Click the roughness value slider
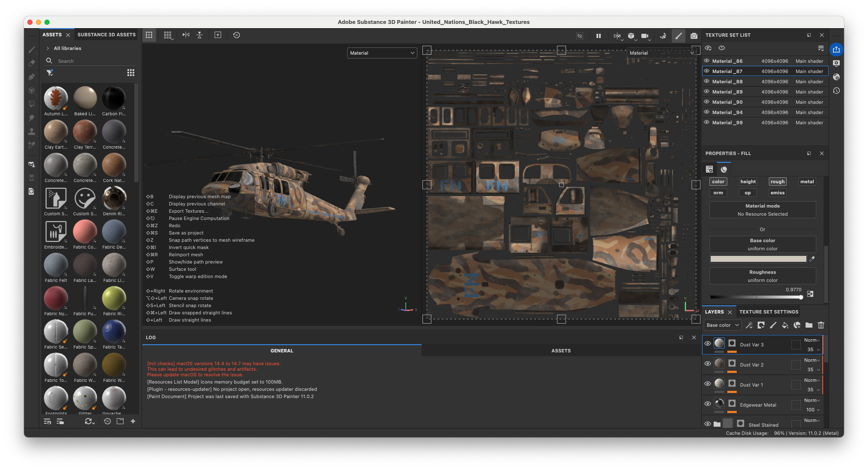 coord(756,297)
